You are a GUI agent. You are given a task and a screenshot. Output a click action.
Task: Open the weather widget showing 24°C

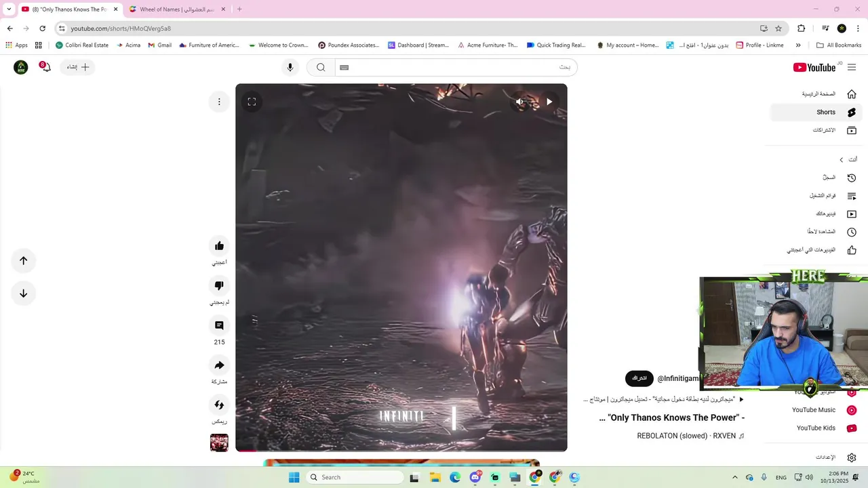point(24,477)
